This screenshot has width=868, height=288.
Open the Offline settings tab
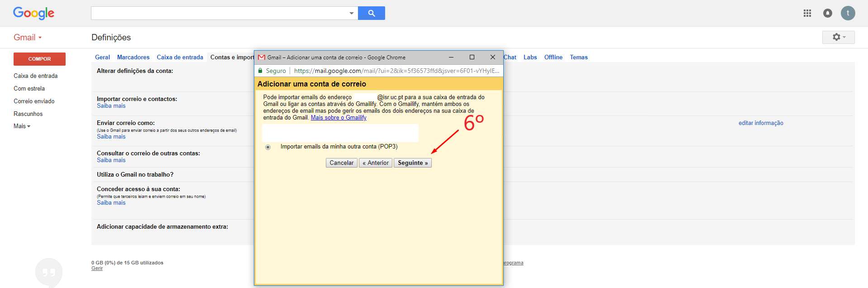[x=553, y=57]
